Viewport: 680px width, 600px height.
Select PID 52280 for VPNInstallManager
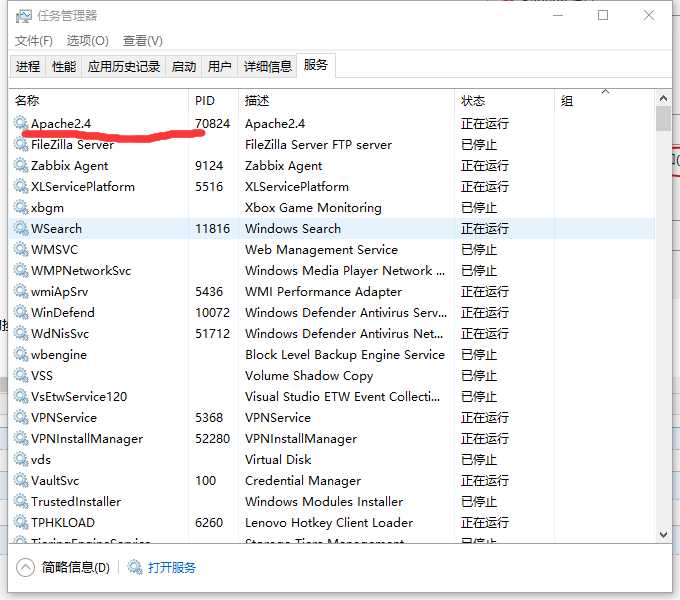[212, 439]
